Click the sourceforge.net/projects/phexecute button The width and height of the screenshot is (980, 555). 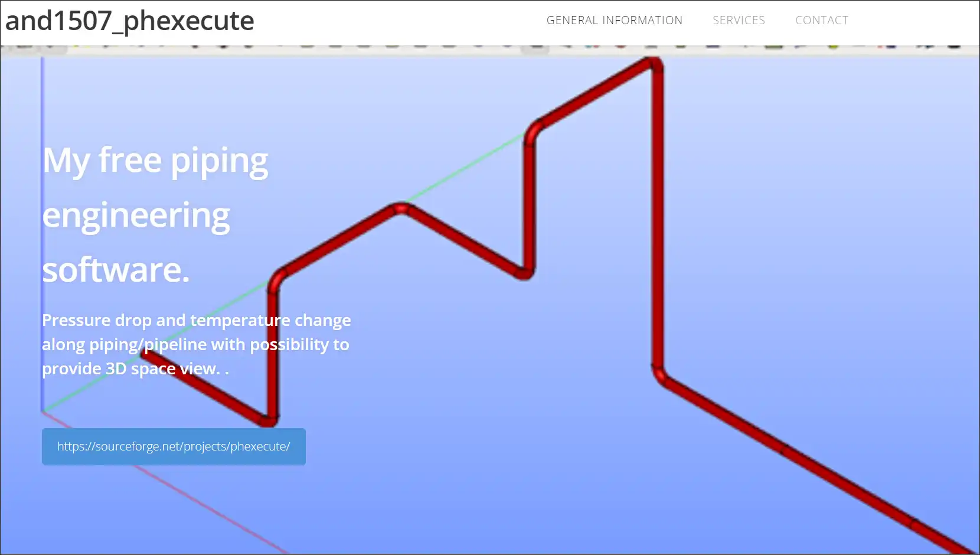pyautogui.click(x=174, y=446)
